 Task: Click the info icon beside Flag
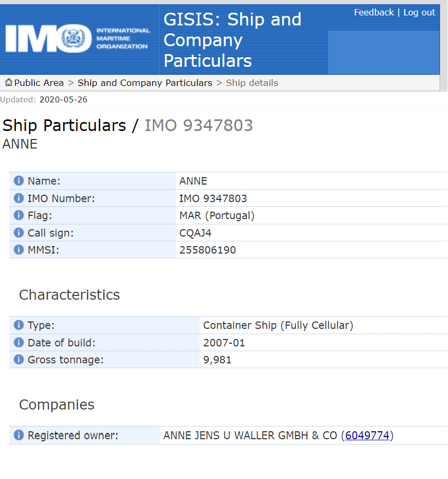19,215
